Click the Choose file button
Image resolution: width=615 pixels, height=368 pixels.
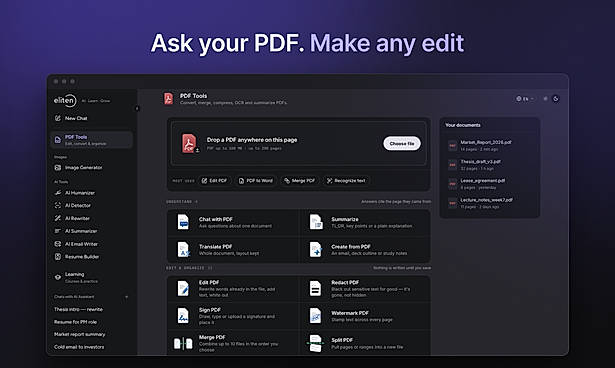[402, 143]
